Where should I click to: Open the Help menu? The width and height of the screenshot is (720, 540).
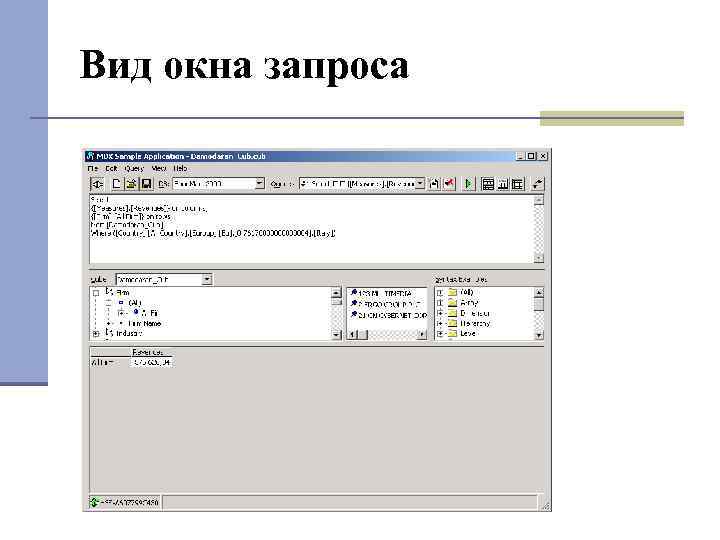(180, 169)
